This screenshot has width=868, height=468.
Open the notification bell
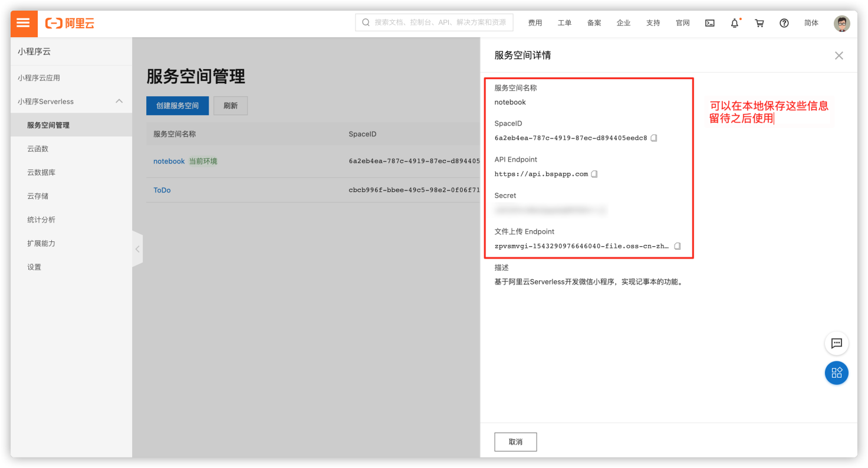tap(735, 23)
